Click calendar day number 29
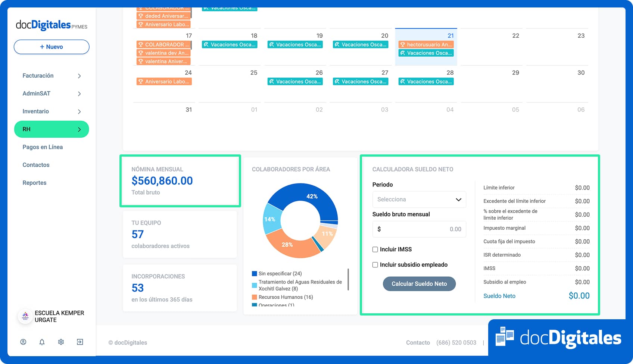This screenshot has width=633, height=364. (x=515, y=72)
